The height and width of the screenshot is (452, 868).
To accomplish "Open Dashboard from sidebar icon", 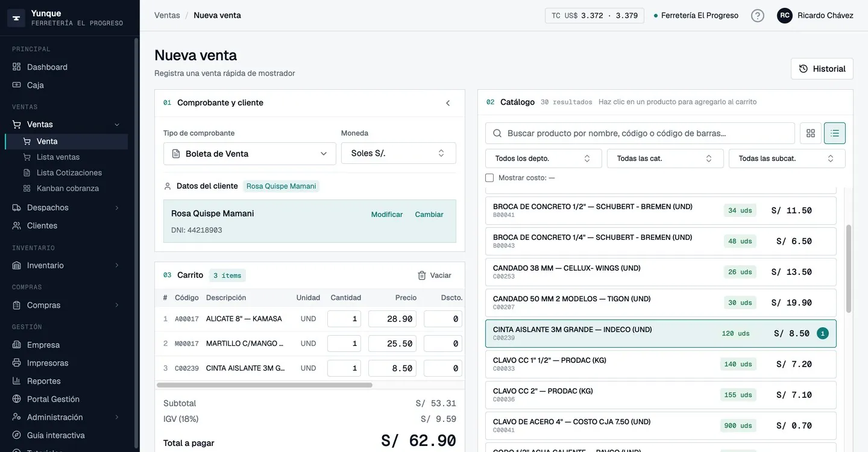I will (17, 67).
